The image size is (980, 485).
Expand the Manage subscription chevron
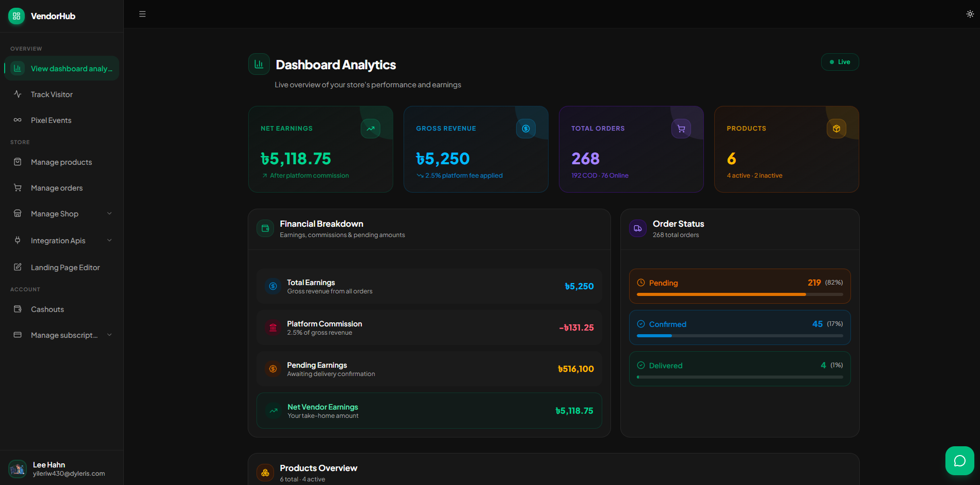(109, 335)
